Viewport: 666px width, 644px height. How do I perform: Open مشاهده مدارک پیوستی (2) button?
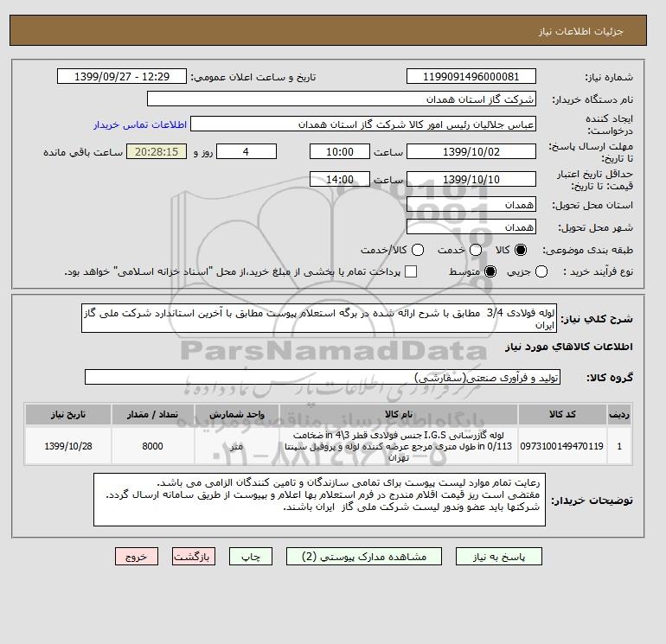[x=364, y=556]
